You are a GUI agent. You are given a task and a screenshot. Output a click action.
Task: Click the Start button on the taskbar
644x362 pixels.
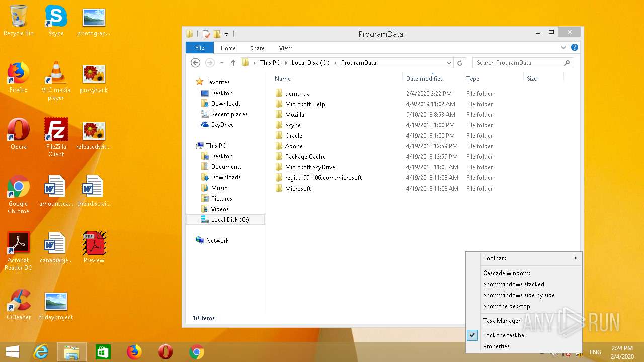coord(13,352)
